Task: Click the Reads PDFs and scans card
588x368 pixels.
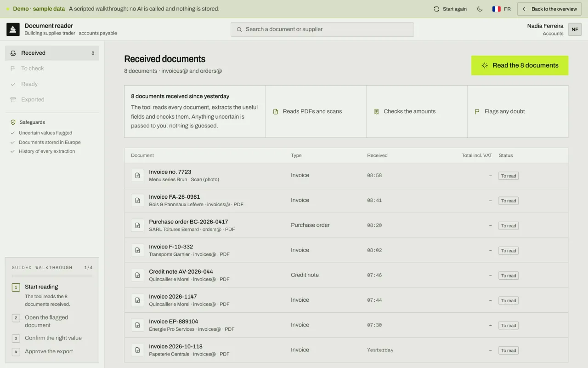Action: 316,111
